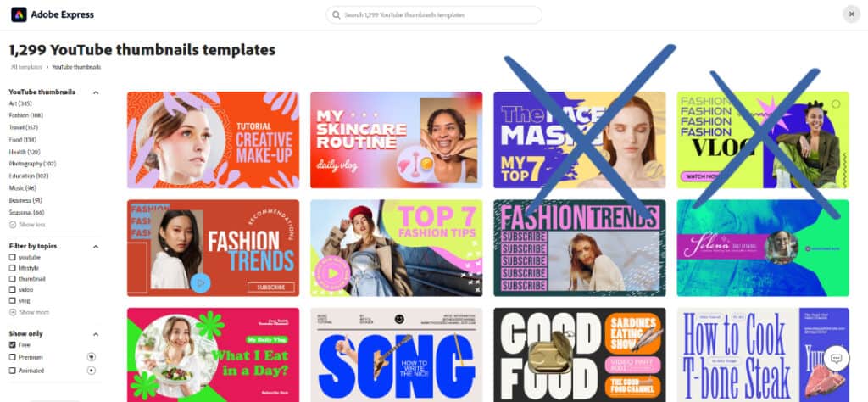The image size is (868, 402).
Task: Open the My Skincare Routine template
Action: [x=396, y=140]
